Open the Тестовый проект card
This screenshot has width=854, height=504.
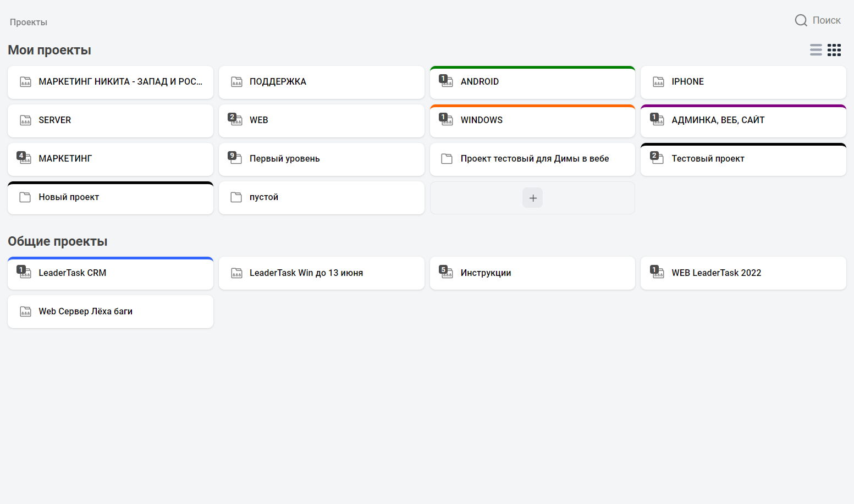click(x=743, y=159)
